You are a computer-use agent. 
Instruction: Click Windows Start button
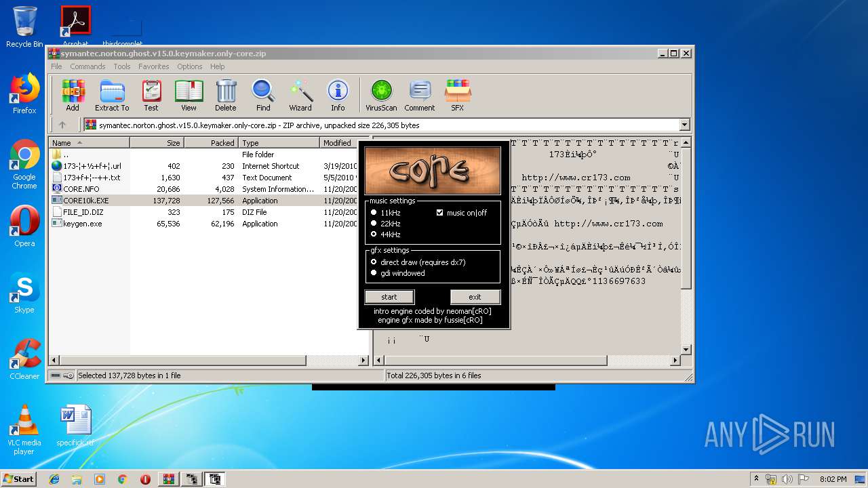19,479
